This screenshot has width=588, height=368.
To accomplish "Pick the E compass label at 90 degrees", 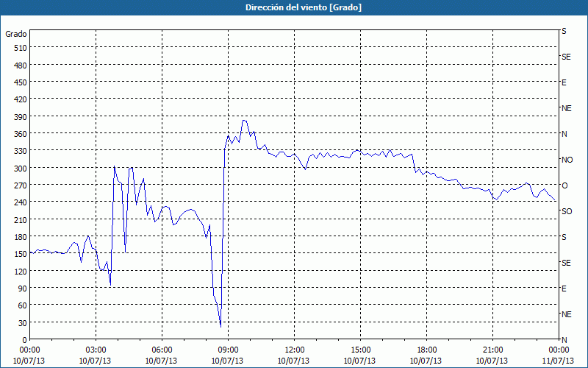I will pos(564,289).
